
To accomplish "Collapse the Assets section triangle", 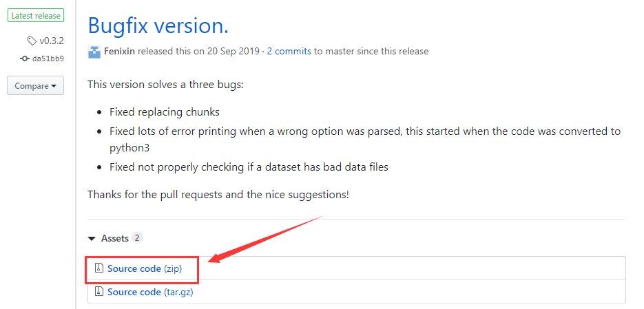I will [x=92, y=238].
